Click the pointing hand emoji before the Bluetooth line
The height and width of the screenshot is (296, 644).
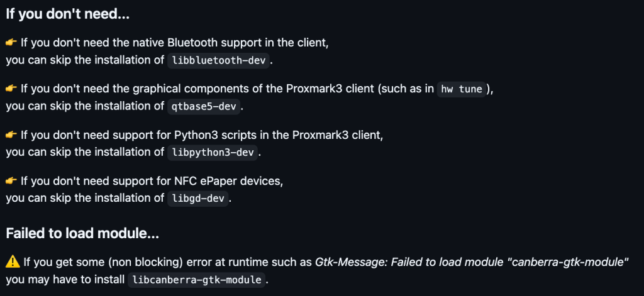(x=12, y=43)
